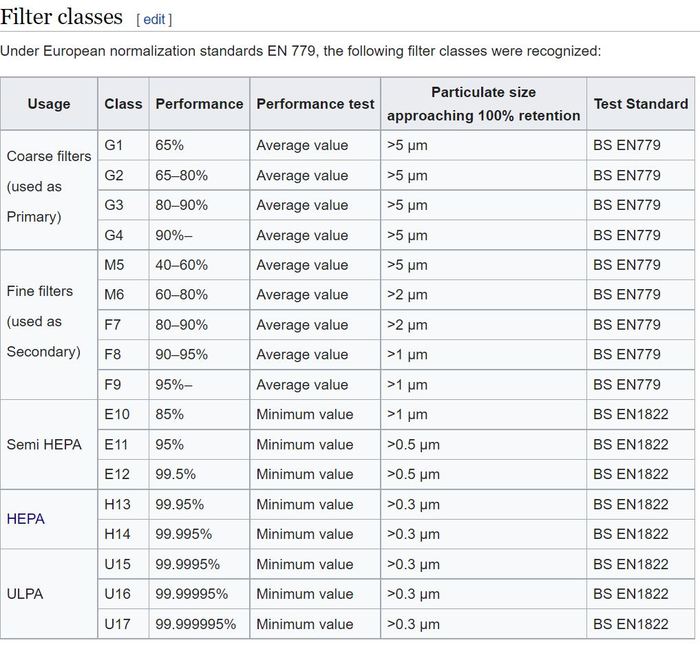Open the HEPA link in the table
This screenshot has height=647, width=700.
25,519
